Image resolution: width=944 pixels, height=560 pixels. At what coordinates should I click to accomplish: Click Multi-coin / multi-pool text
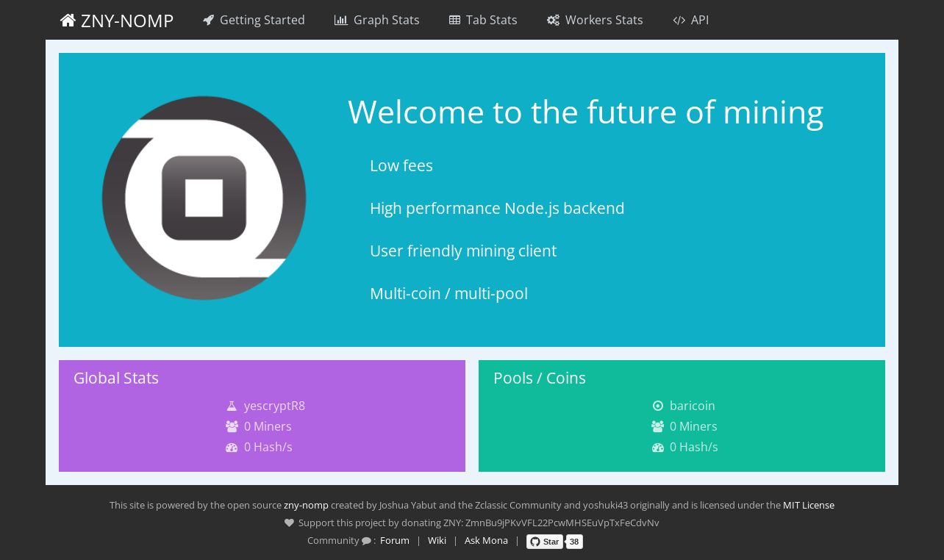tap(448, 294)
